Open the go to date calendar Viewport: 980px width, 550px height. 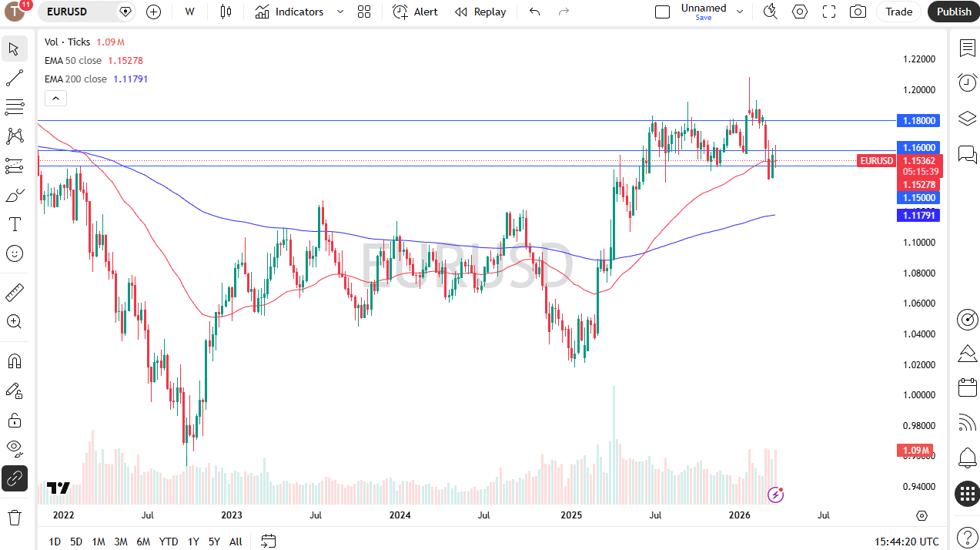(x=268, y=542)
